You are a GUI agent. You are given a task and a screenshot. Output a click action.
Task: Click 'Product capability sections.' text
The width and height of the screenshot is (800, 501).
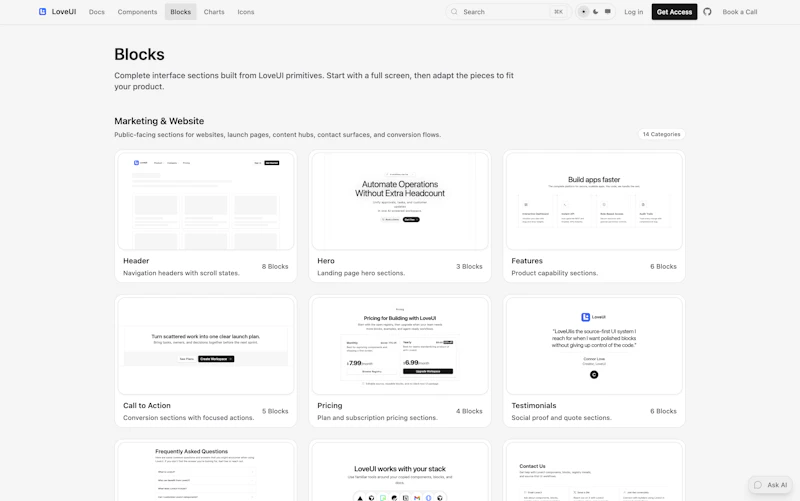click(554, 273)
